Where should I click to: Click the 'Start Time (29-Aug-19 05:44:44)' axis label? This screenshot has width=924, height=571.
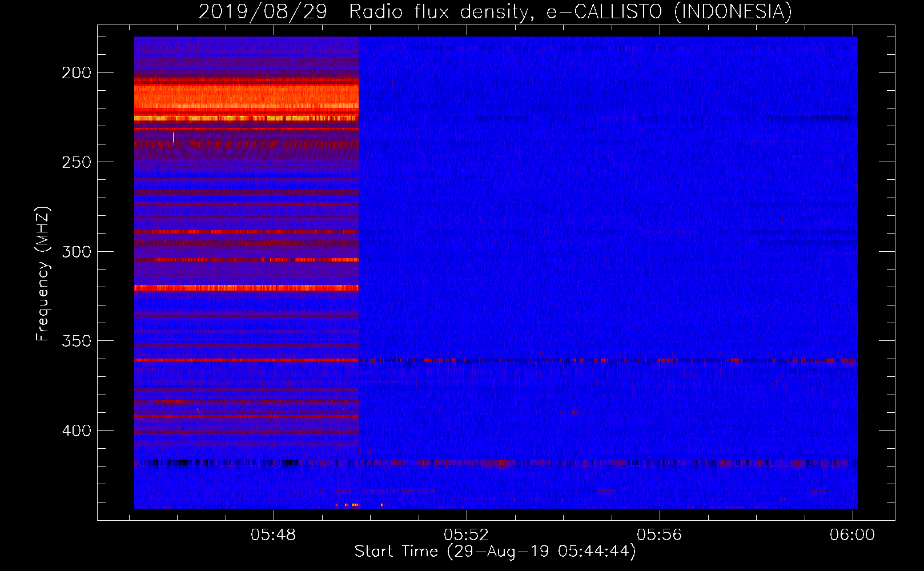[x=495, y=552]
